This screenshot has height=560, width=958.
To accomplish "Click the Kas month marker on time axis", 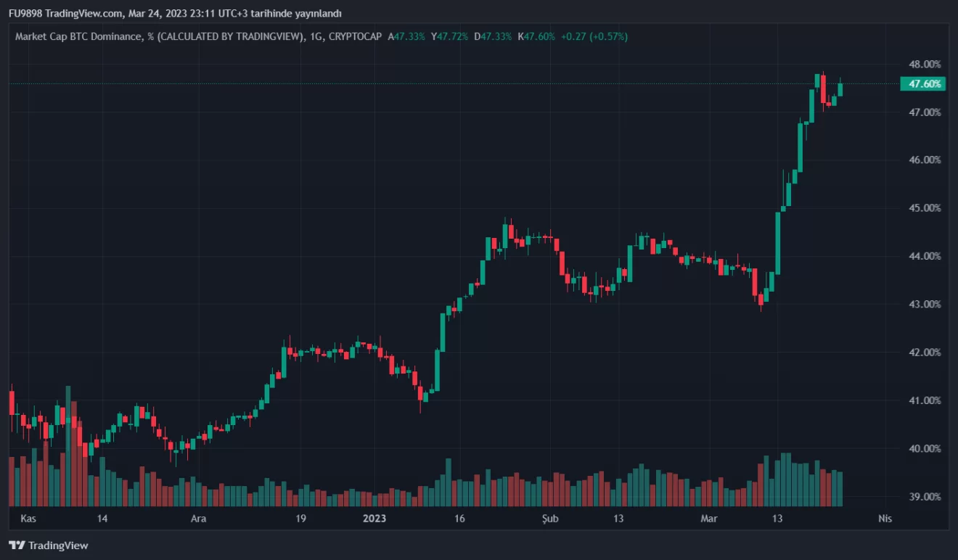I will pyautogui.click(x=28, y=519).
